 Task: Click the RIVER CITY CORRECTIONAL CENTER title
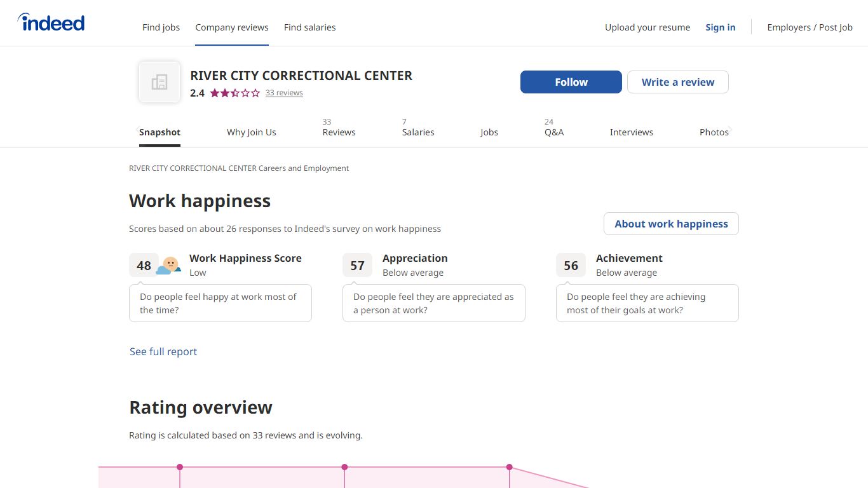tap(301, 76)
